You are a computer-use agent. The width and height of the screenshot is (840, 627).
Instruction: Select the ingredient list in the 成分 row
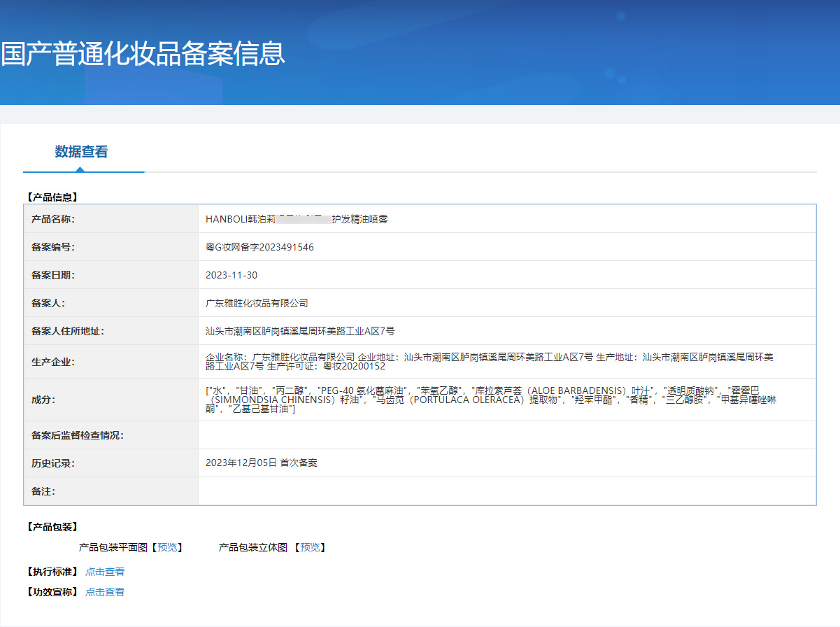tap(491, 400)
